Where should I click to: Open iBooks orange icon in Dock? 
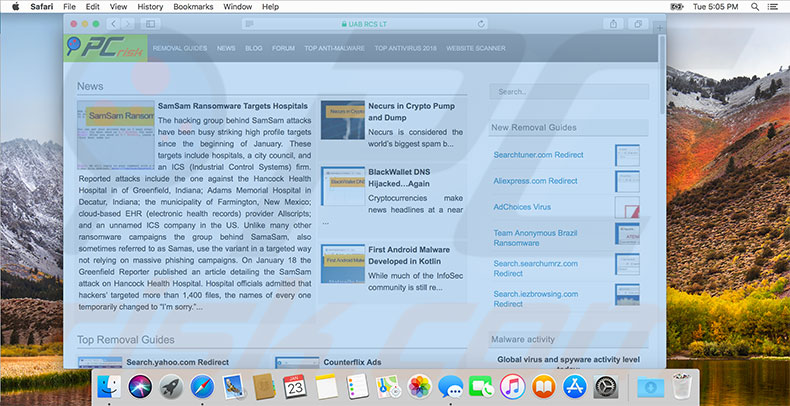tap(544, 387)
